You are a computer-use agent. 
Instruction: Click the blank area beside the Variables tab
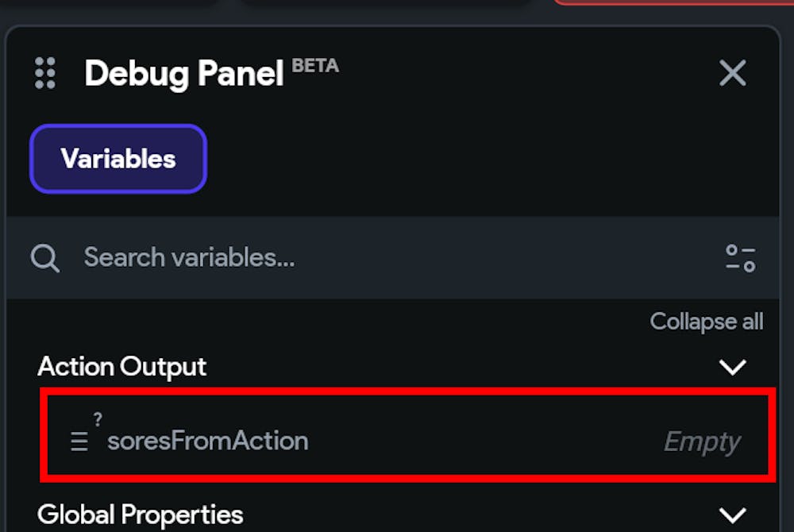(476, 159)
